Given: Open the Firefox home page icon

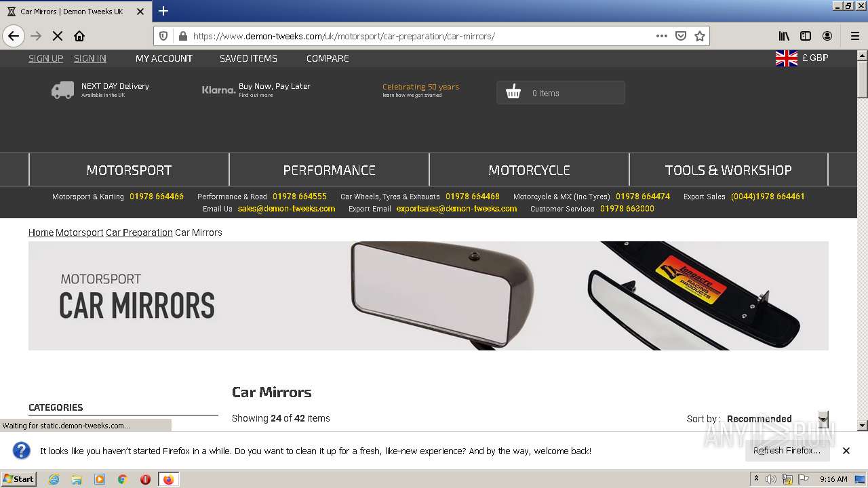Looking at the screenshot, I should tap(79, 36).
